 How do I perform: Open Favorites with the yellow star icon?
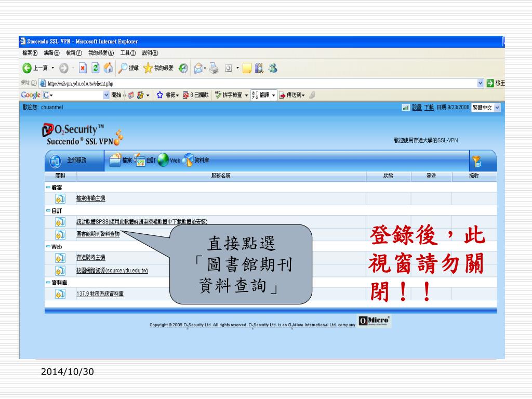pyautogui.click(x=148, y=68)
